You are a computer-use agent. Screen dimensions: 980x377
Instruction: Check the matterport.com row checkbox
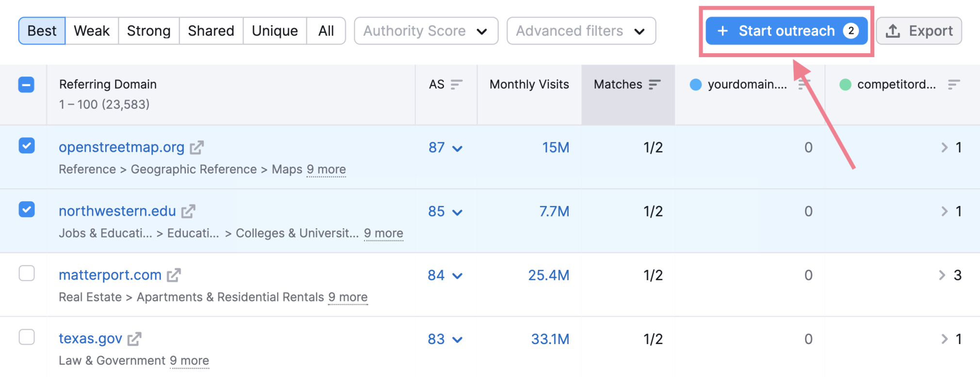26,273
